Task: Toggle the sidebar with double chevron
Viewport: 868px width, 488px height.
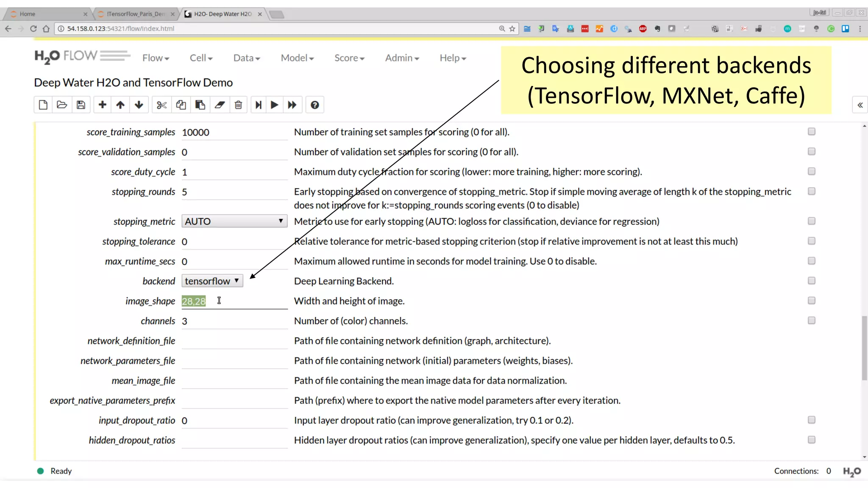Action: click(x=860, y=105)
